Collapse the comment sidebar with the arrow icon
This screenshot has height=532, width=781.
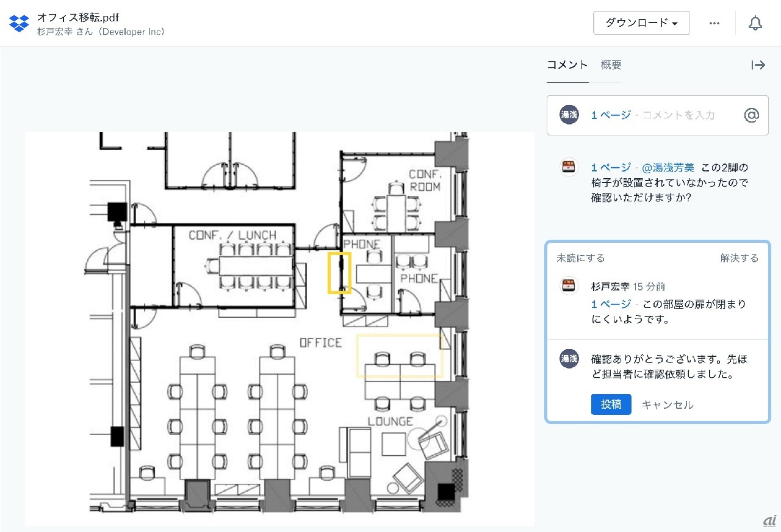[x=758, y=65]
